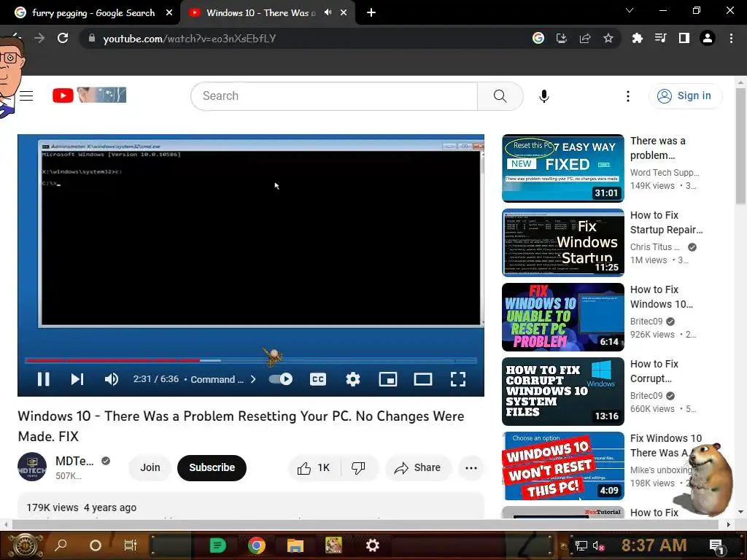Close the Google Search tab
747x560 pixels.
point(169,13)
